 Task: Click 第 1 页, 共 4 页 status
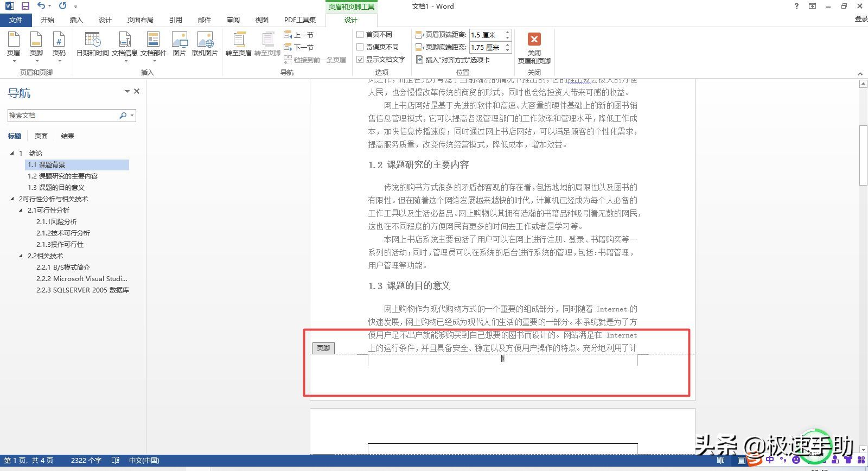(29, 460)
